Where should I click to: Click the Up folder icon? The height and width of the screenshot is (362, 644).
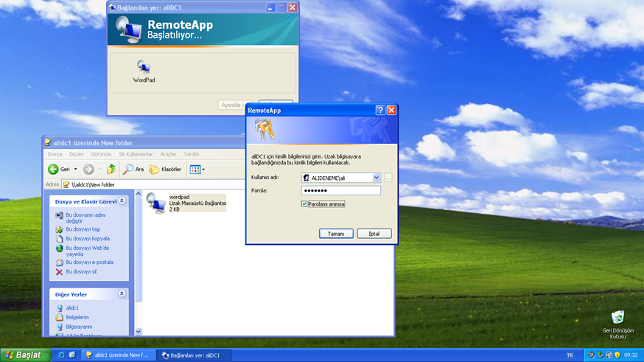click(111, 169)
